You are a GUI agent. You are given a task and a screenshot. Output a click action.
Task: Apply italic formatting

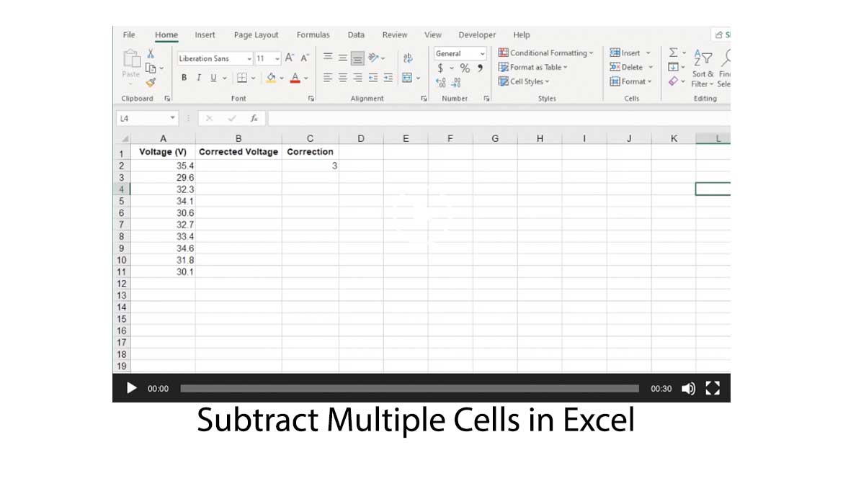[198, 77]
